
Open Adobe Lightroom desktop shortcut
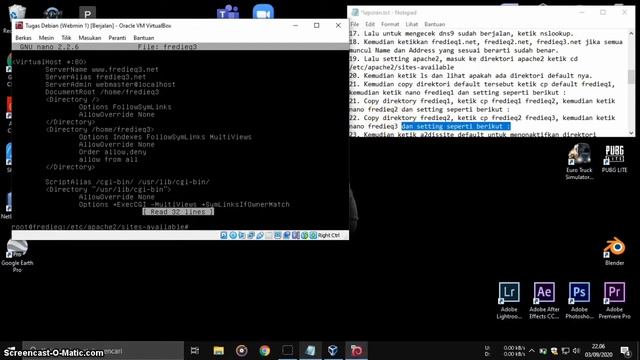click(x=509, y=300)
